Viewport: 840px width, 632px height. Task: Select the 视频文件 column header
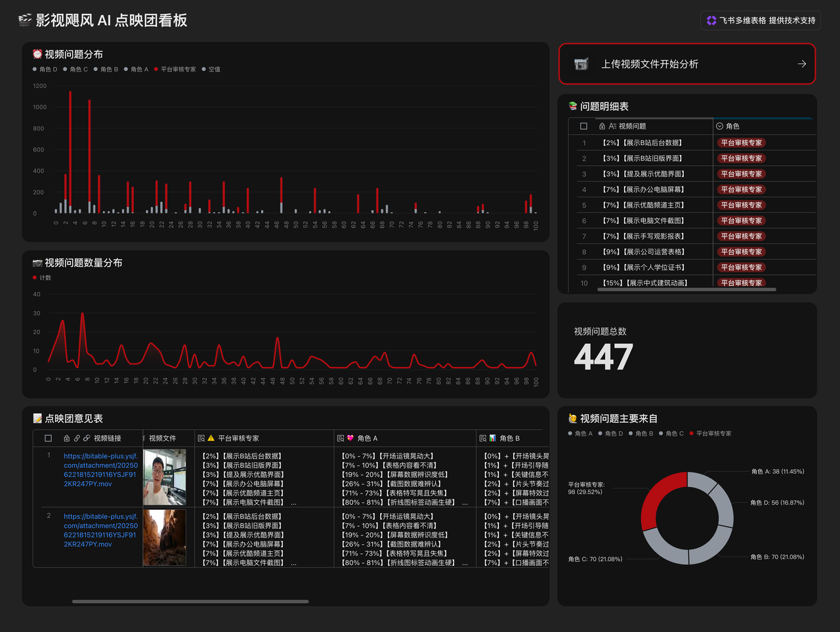[162, 438]
